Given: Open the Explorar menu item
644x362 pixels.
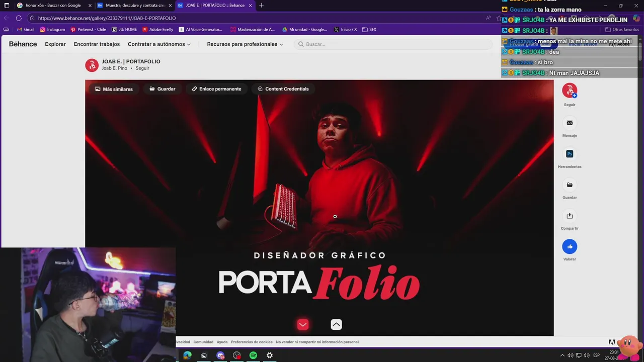Looking at the screenshot, I should tap(55, 44).
